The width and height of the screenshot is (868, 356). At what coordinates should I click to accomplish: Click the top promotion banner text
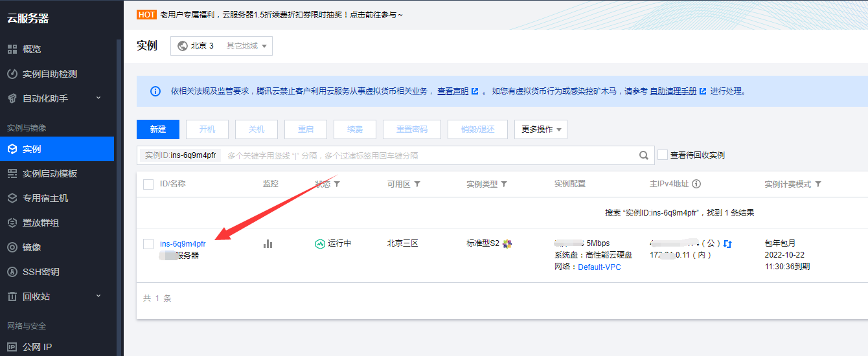281,14
